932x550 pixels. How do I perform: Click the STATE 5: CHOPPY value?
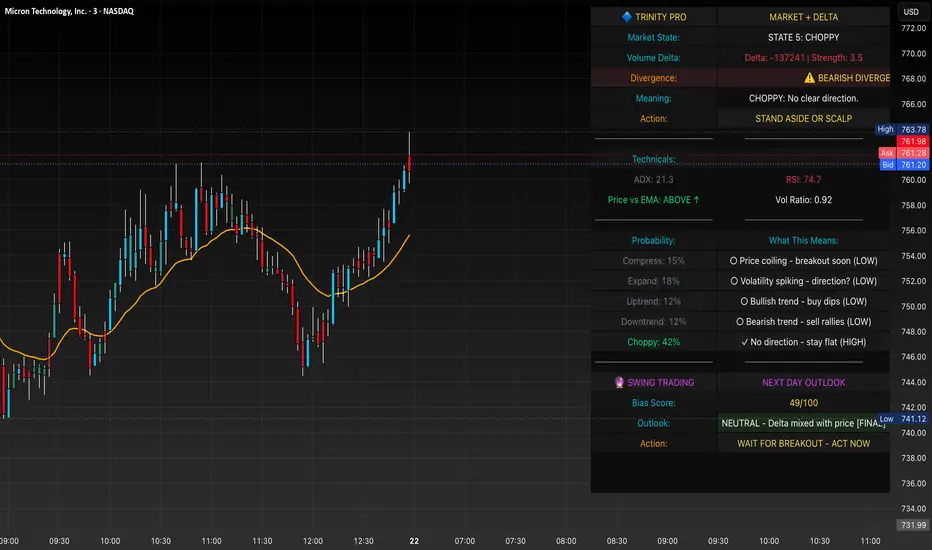click(803, 37)
